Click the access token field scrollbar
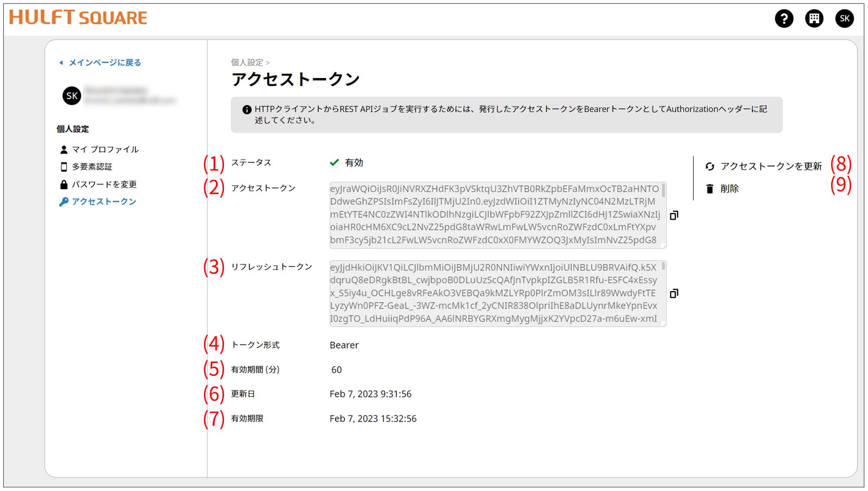Viewport: 868px width, 491px height. 663,191
